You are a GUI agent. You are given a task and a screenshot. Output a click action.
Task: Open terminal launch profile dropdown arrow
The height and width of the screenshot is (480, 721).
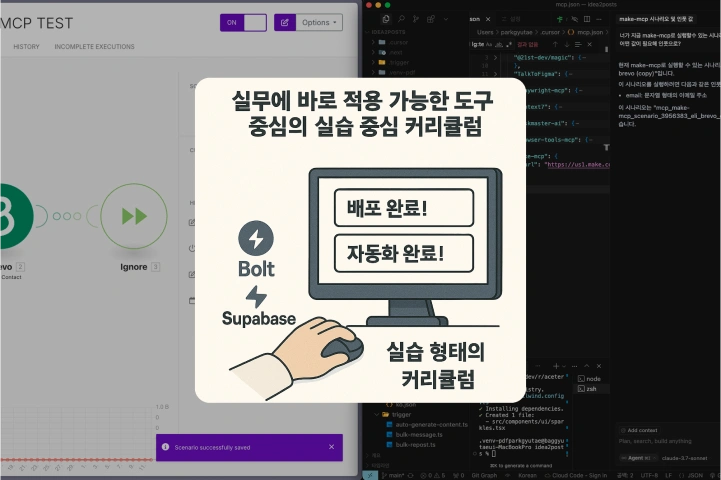(564, 366)
